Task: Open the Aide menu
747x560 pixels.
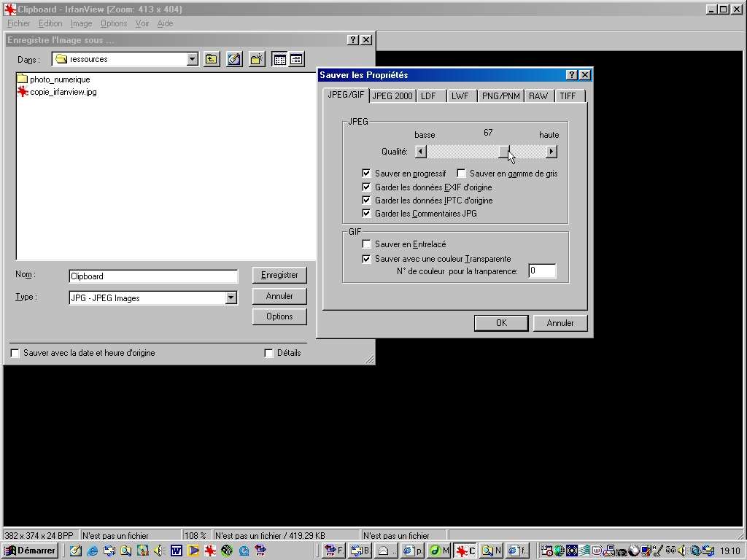Action: coord(166,23)
